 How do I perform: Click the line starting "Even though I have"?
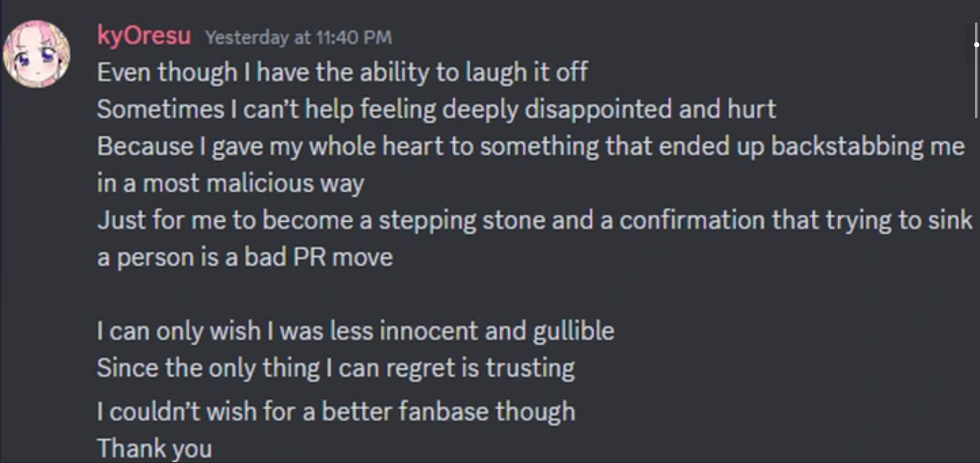342,72
